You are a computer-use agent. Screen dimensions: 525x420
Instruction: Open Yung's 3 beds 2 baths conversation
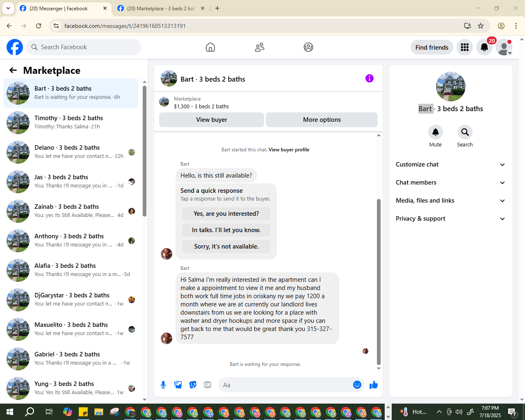click(x=71, y=388)
